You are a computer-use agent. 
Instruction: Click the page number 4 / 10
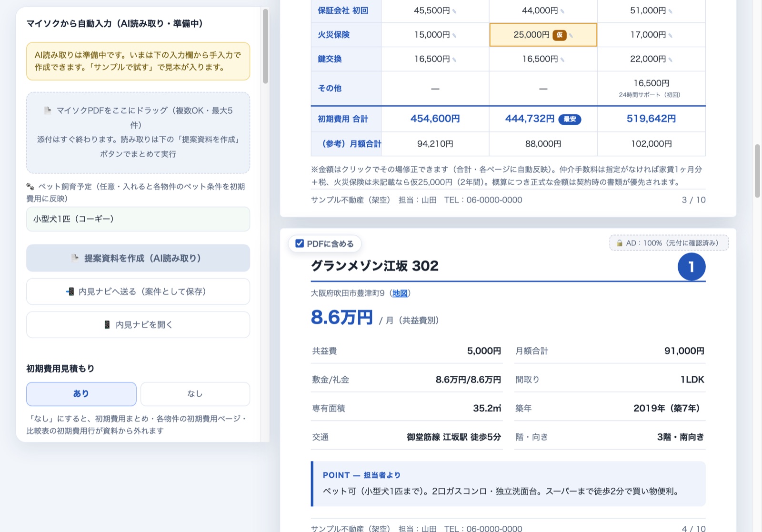tap(694, 528)
